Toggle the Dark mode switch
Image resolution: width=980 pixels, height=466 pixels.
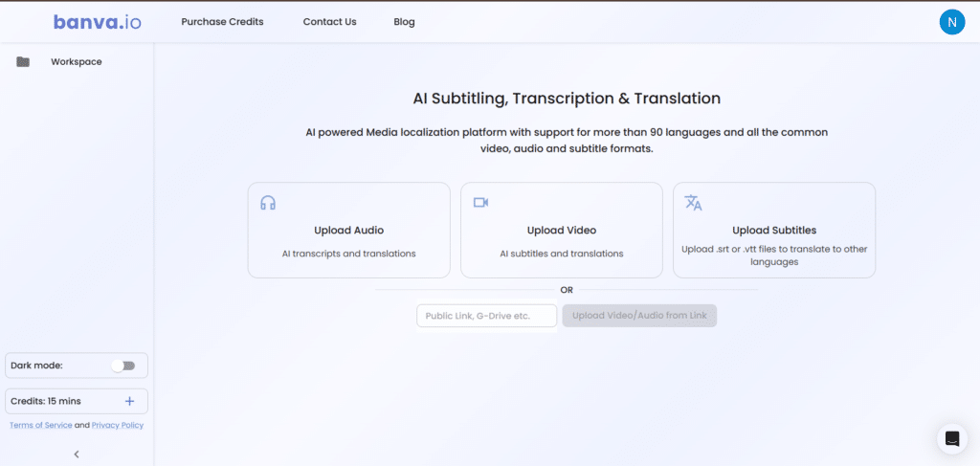[x=123, y=366]
